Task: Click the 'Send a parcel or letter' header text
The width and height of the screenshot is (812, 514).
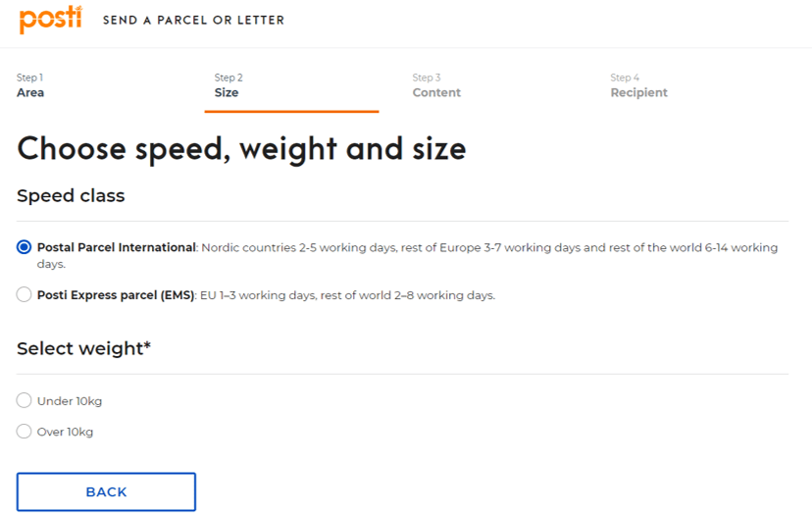Action: (193, 21)
